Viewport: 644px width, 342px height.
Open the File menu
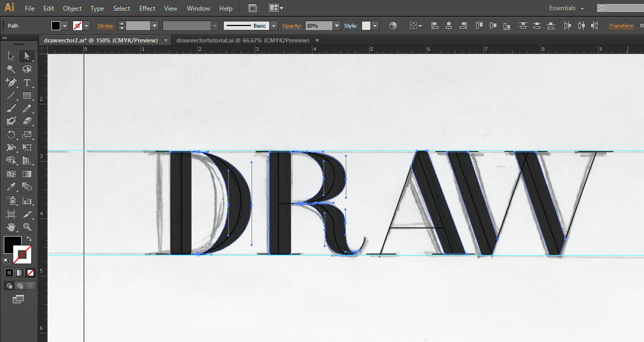(x=30, y=8)
